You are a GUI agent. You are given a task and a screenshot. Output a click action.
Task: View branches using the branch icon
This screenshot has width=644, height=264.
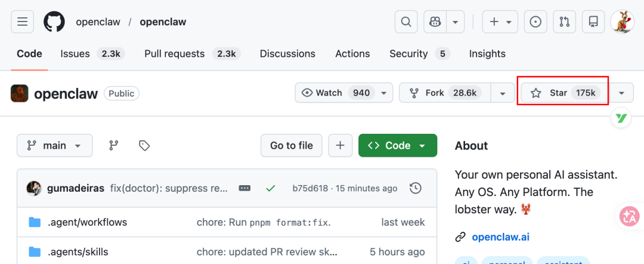click(113, 145)
